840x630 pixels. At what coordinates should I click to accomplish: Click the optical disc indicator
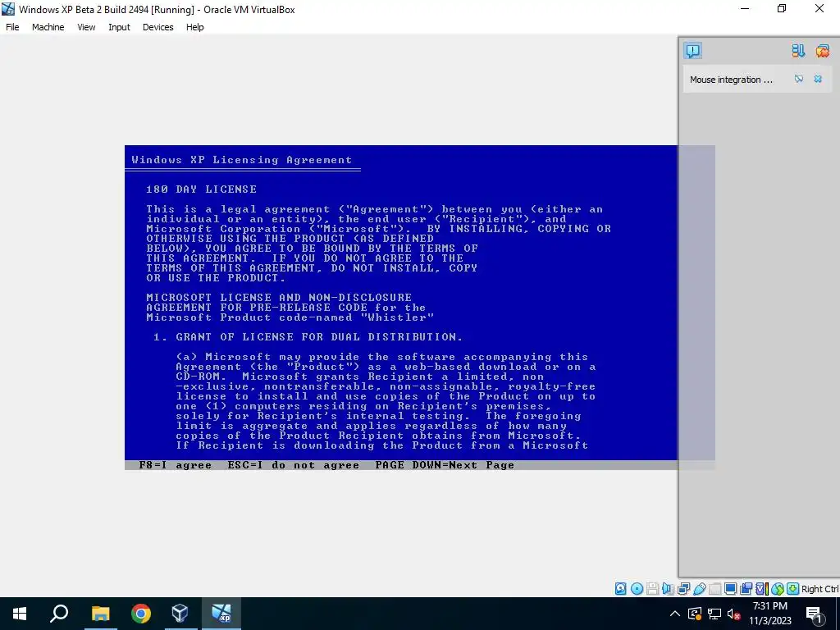tap(637, 589)
